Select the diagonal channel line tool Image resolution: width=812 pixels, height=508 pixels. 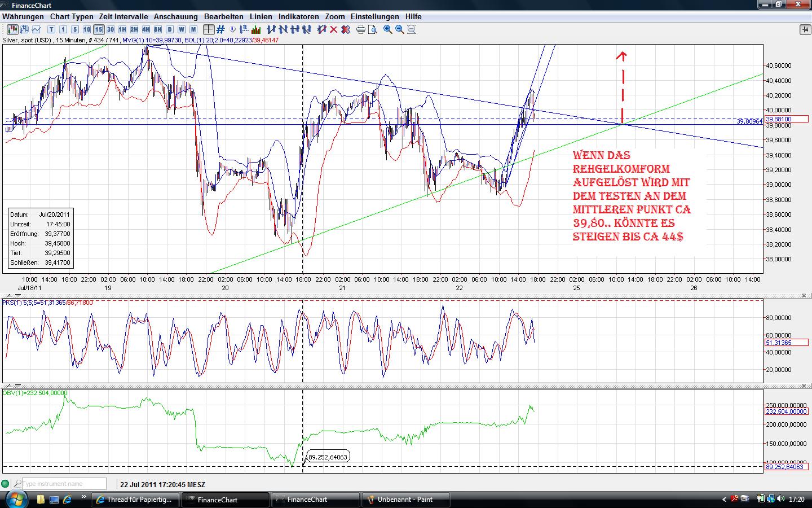point(307,29)
